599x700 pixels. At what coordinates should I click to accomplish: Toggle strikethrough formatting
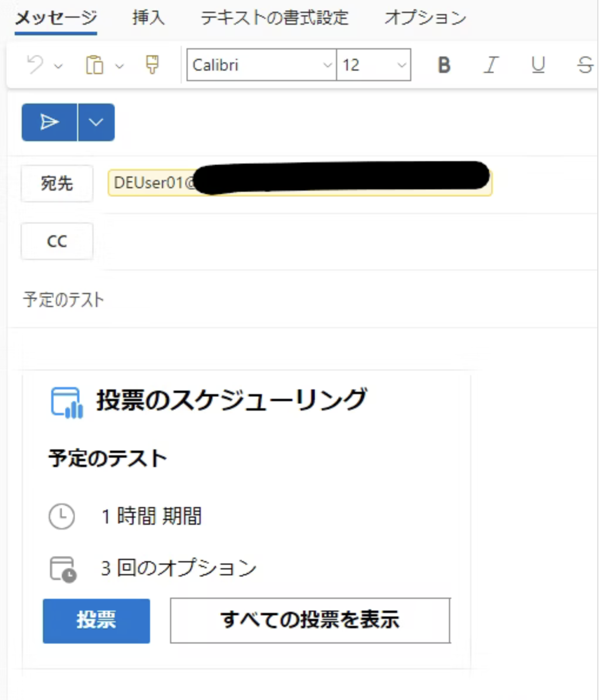point(584,65)
